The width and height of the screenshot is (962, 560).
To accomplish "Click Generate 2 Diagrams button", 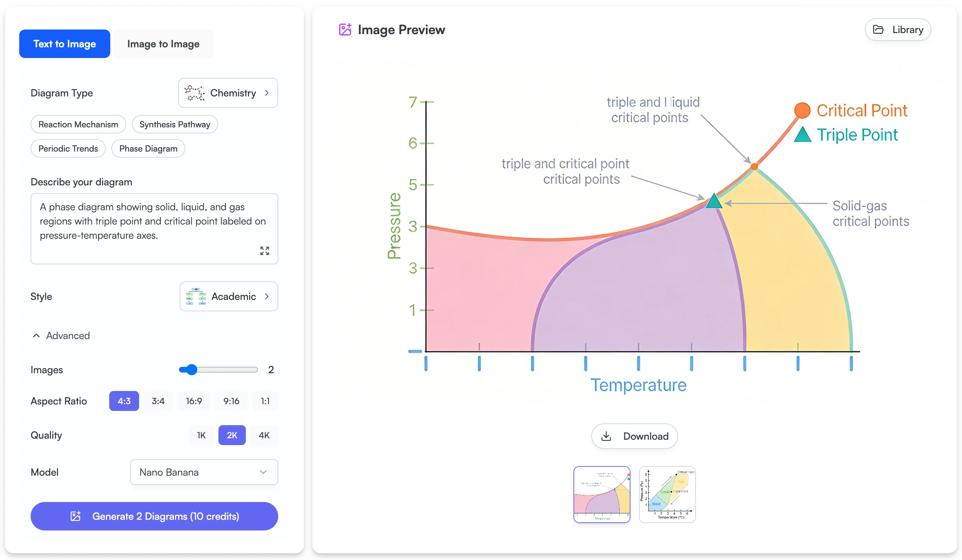I will point(154,516).
